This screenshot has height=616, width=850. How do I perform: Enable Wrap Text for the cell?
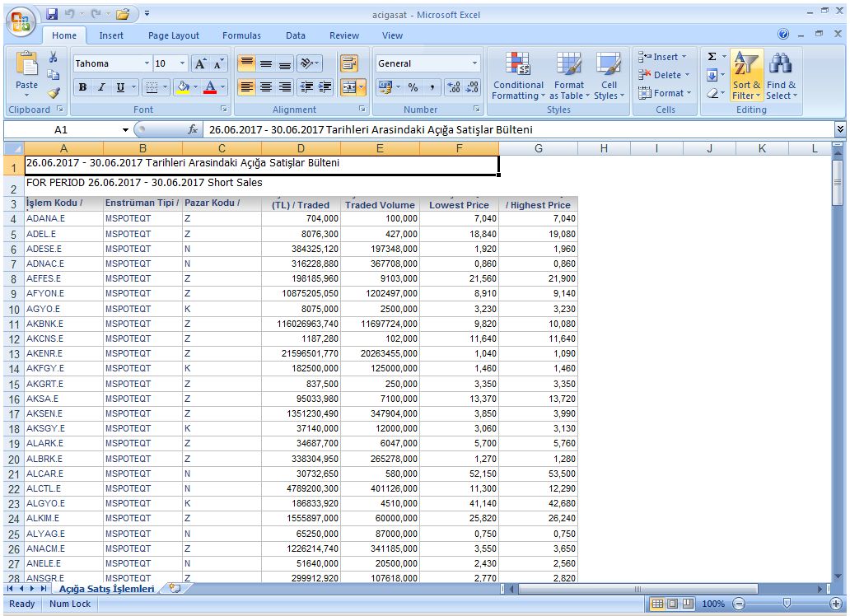pyautogui.click(x=349, y=63)
